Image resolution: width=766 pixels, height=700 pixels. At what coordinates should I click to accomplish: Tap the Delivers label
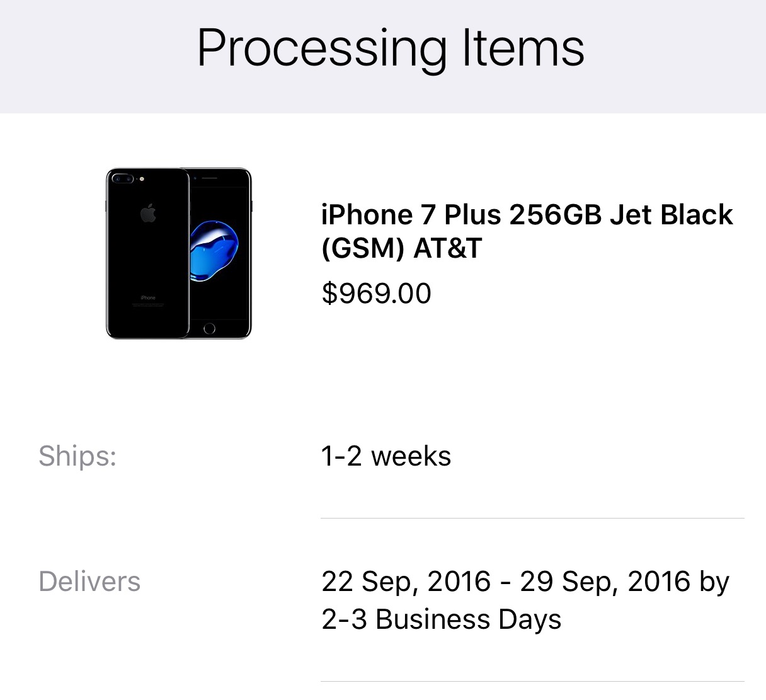(x=89, y=581)
